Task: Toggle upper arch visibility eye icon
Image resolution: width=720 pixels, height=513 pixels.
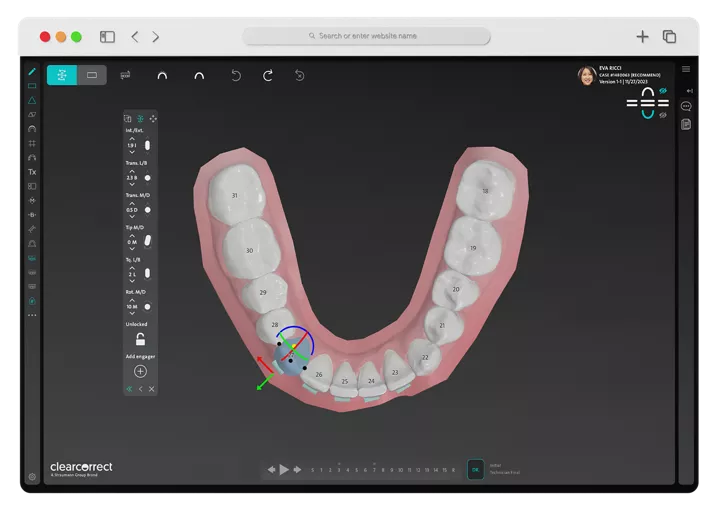Action: coord(662,90)
